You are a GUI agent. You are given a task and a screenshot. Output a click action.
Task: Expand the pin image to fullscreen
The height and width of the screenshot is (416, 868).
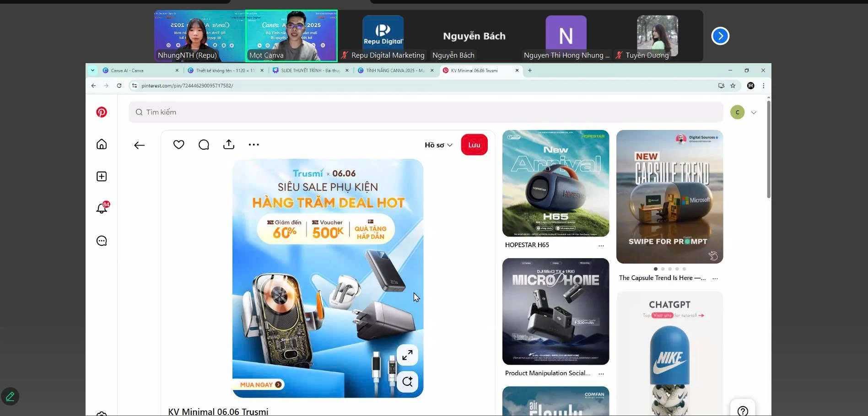407,355
